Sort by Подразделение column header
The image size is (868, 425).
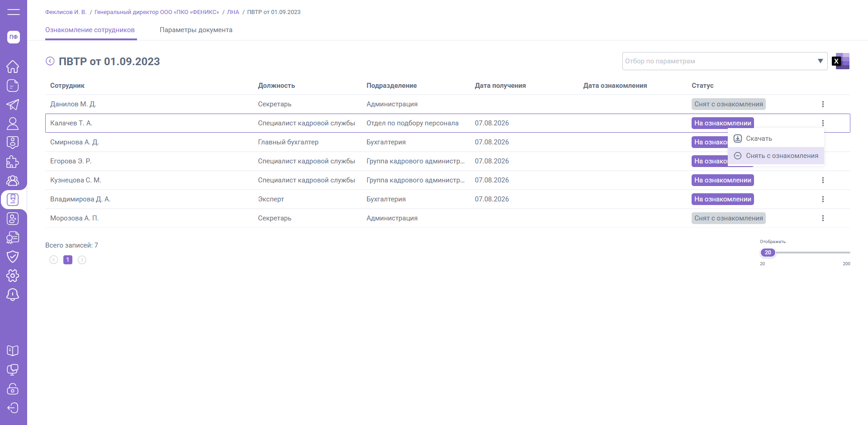point(392,86)
